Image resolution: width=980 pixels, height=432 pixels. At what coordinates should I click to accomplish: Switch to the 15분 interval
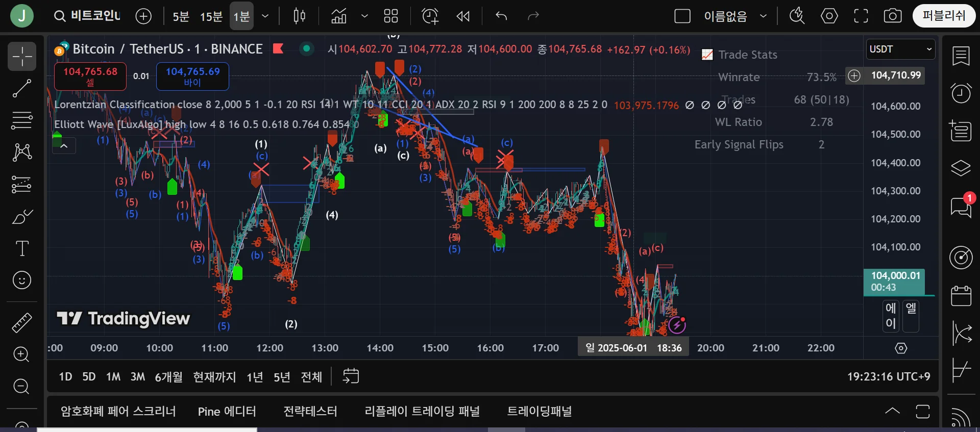click(x=211, y=17)
